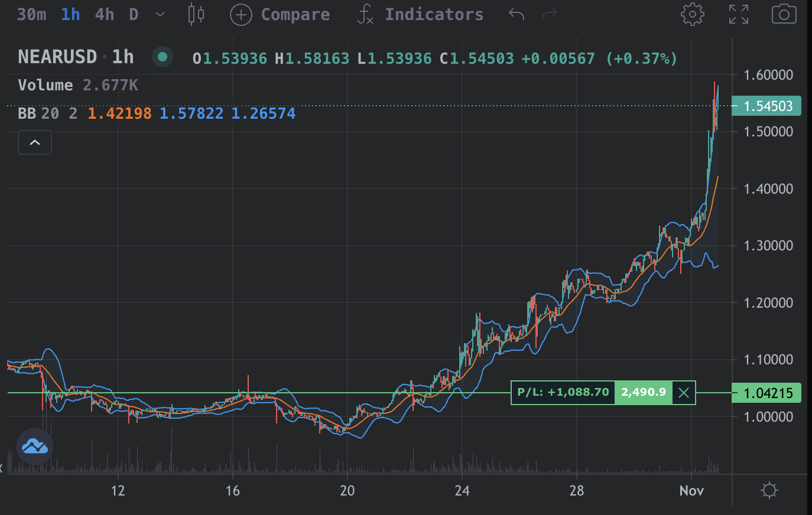
Task: Take a chart snapshot with camera icon
Action: (784, 14)
